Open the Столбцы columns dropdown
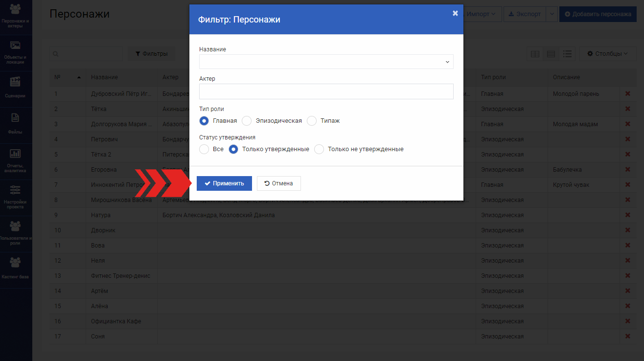The image size is (644, 361). (607, 54)
